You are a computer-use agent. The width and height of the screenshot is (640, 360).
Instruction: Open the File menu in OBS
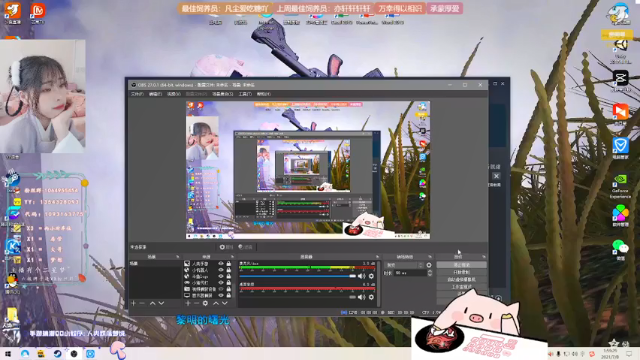tap(137, 94)
